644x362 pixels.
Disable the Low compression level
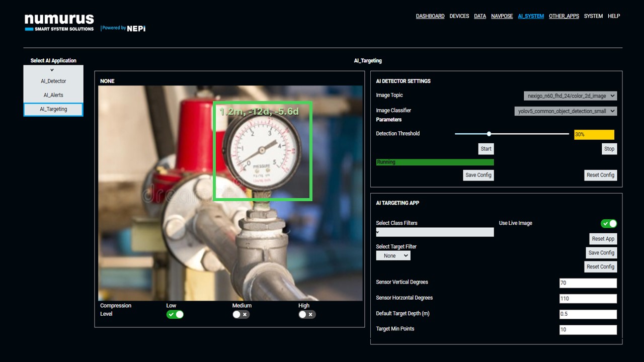pos(175,314)
